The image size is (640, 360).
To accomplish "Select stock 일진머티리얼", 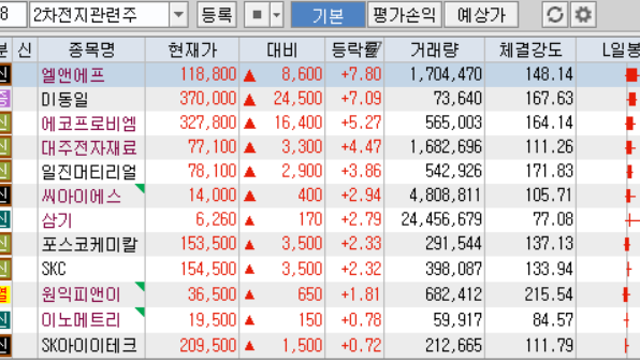I will click(x=89, y=172).
